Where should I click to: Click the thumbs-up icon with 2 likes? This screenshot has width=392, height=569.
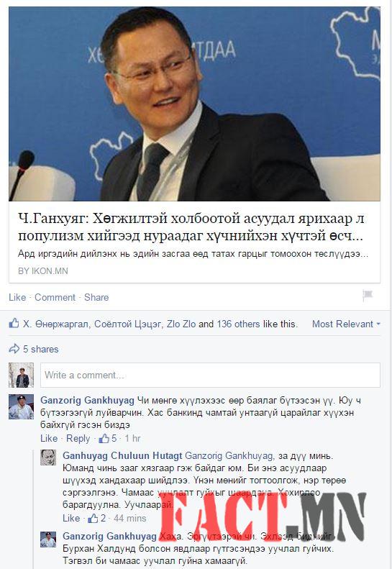point(93,518)
